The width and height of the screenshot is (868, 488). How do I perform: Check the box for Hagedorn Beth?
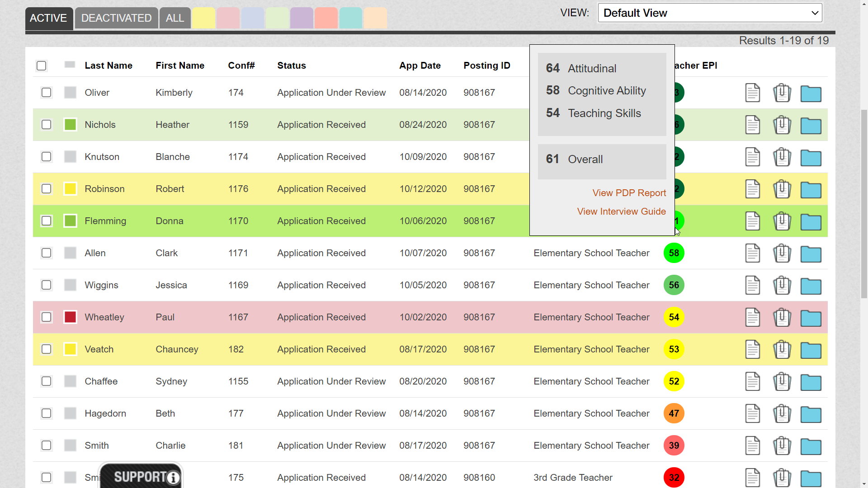(x=46, y=413)
